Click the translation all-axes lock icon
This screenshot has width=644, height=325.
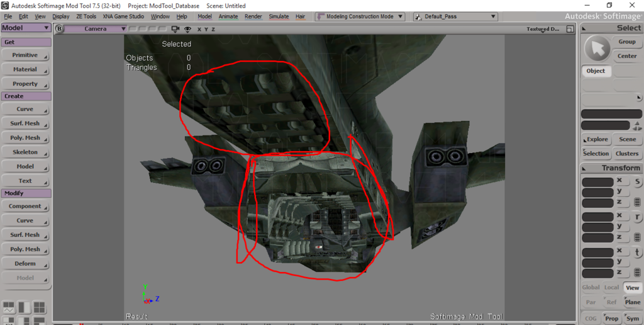pyautogui.click(x=638, y=272)
